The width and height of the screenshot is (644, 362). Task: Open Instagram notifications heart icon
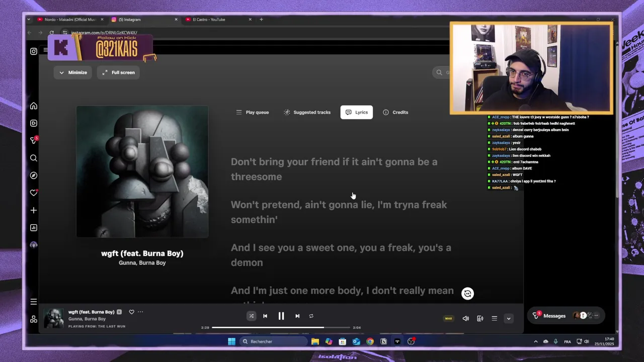[x=34, y=193]
